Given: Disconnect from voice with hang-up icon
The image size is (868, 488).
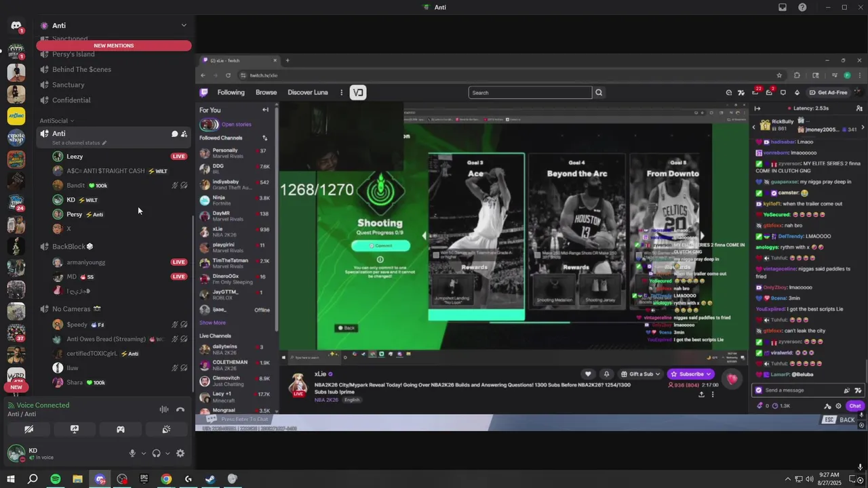Looking at the screenshot, I should pyautogui.click(x=180, y=409).
